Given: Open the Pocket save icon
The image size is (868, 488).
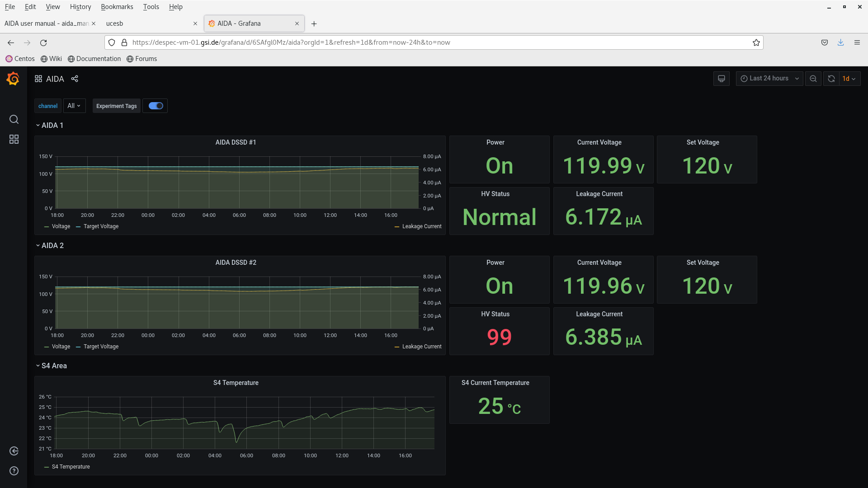Looking at the screenshot, I should coord(825,42).
